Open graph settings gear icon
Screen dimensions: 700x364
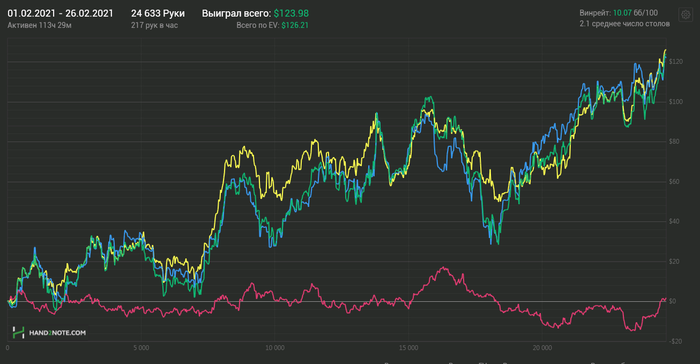click(x=685, y=15)
